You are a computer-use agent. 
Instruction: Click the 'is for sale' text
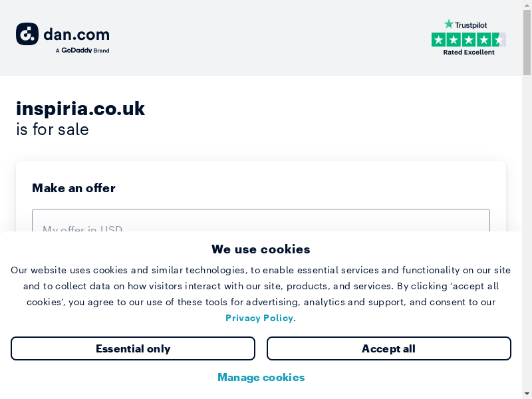pyautogui.click(x=53, y=129)
